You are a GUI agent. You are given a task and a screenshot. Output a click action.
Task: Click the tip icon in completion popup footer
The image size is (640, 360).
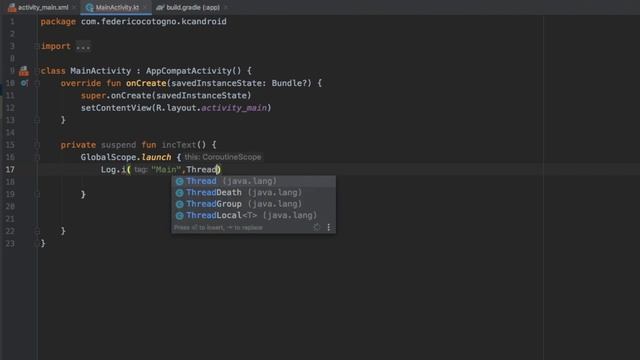pos(317,227)
